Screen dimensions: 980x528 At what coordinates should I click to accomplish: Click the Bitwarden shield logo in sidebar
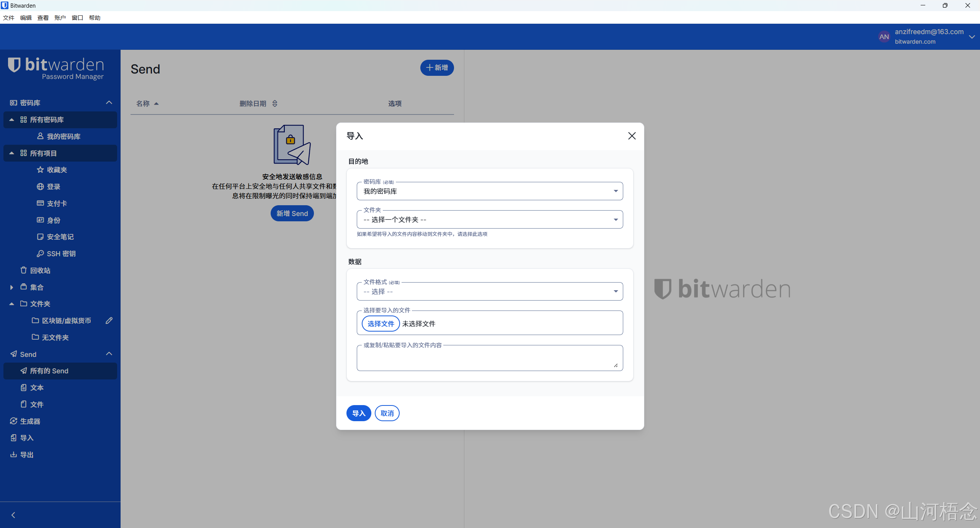14,65
